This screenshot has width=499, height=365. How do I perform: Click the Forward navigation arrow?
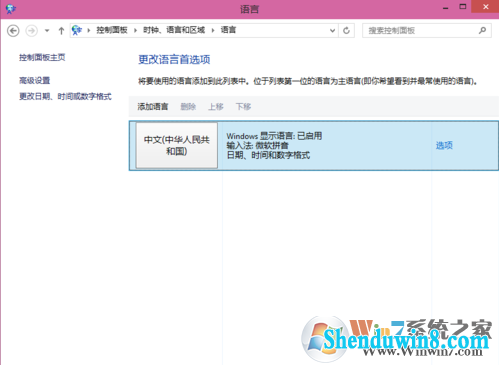pos(32,31)
